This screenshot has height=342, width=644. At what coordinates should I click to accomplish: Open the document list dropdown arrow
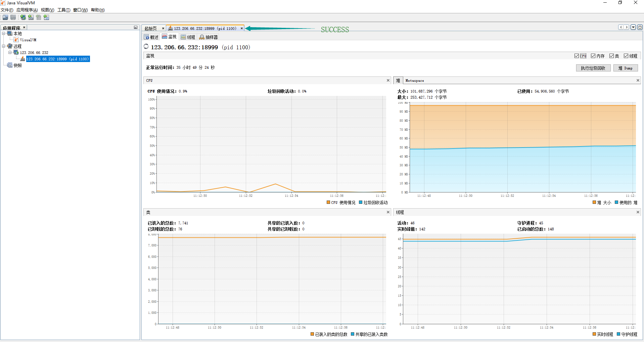633,27
